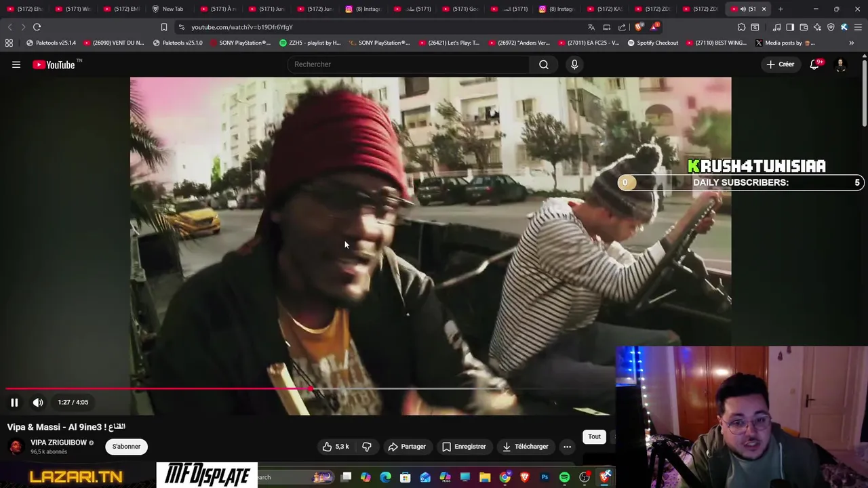Mute the active tab via its speaker icon
Screen dimensions: 868x488
pyautogui.click(x=743, y=9)
